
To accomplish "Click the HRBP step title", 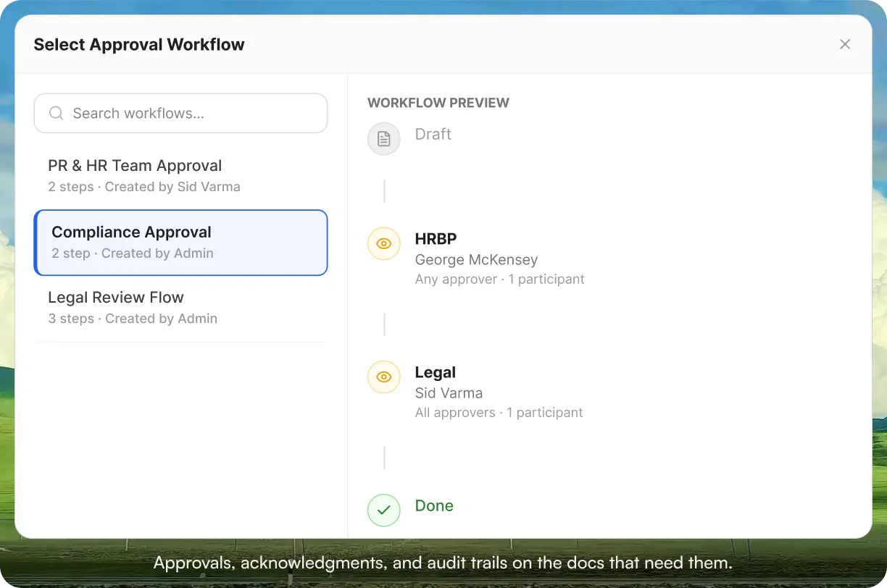I will (x=436, y=239).
